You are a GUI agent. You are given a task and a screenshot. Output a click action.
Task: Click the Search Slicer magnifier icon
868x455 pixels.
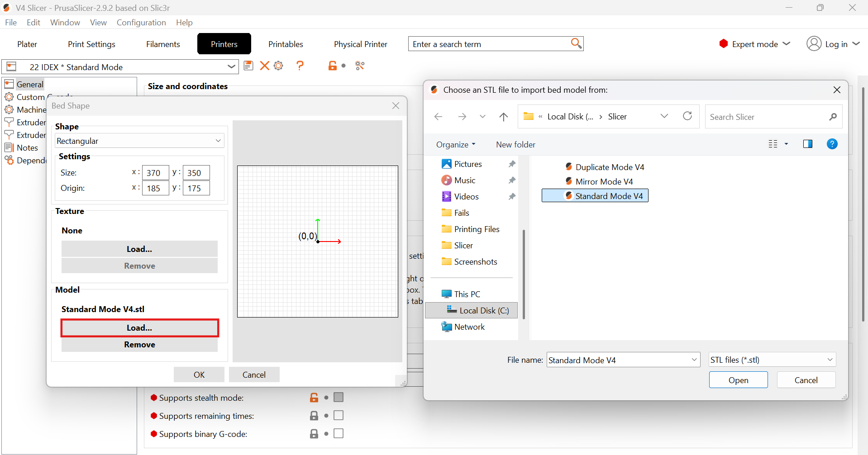(x=833, y=117)
